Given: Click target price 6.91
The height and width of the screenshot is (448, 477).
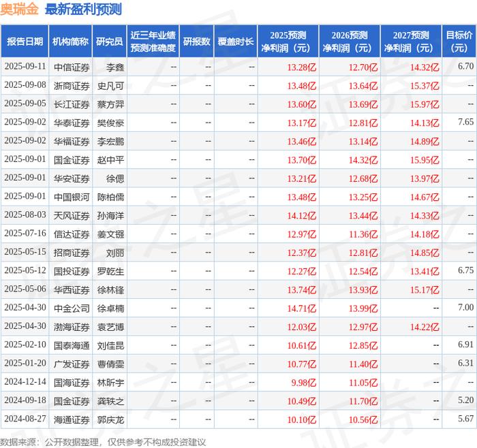Looking at the screenshot, I should [465, 344].
